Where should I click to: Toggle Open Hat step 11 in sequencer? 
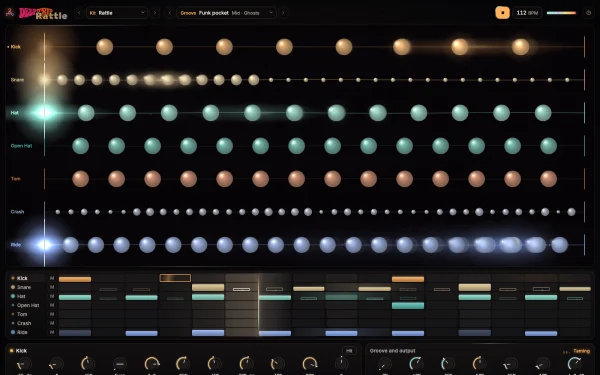coord(408,305)
